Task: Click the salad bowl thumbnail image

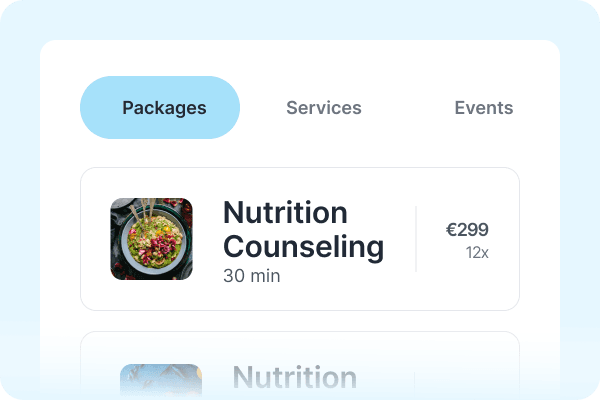Action: pyautogui.click(x=151, y=239)
